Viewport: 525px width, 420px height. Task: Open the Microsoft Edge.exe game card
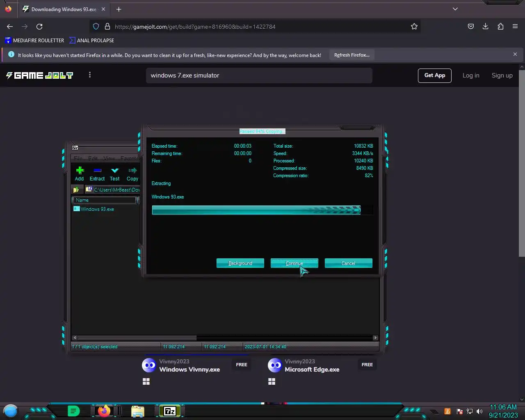pyautogui.click(x=312, y=370)
